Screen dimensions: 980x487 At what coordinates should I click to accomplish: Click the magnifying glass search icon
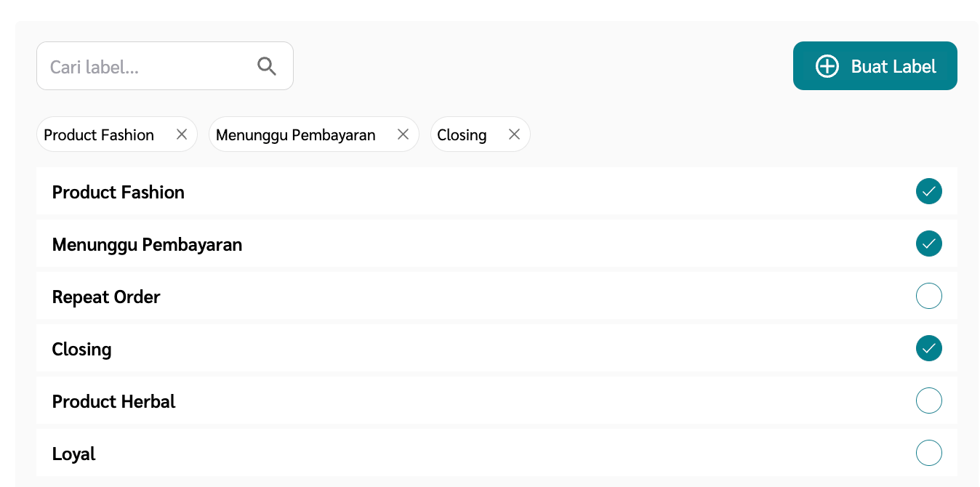point(266,65)
